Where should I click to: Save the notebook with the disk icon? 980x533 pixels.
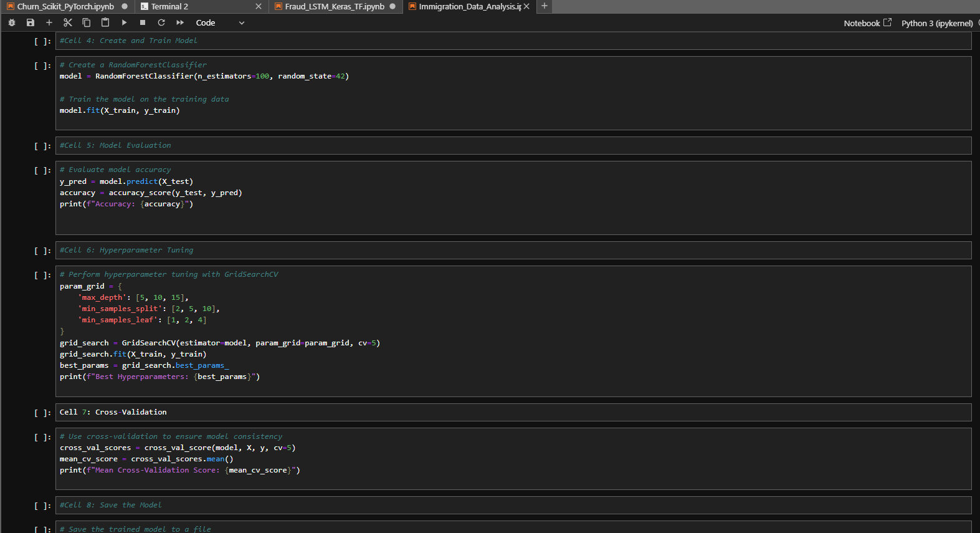pos(31,22)
